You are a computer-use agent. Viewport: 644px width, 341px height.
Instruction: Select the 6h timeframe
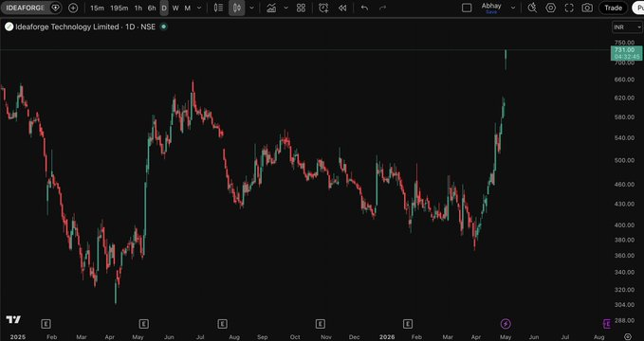click(x=152, y=8)
